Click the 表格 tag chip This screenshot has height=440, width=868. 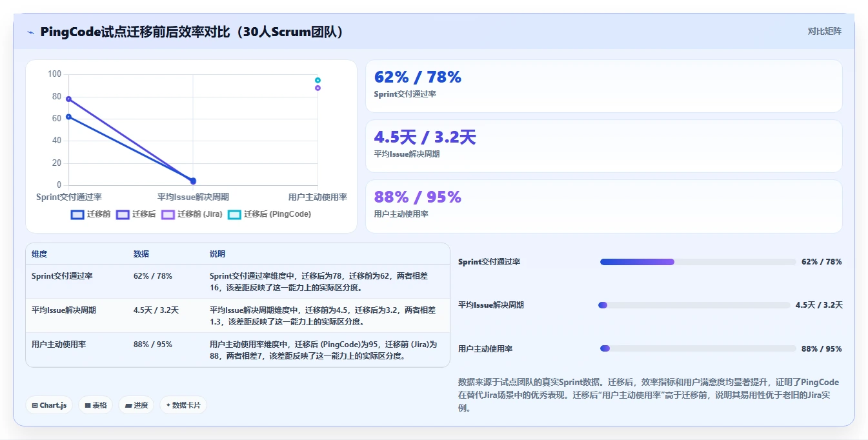pos(96,405)
